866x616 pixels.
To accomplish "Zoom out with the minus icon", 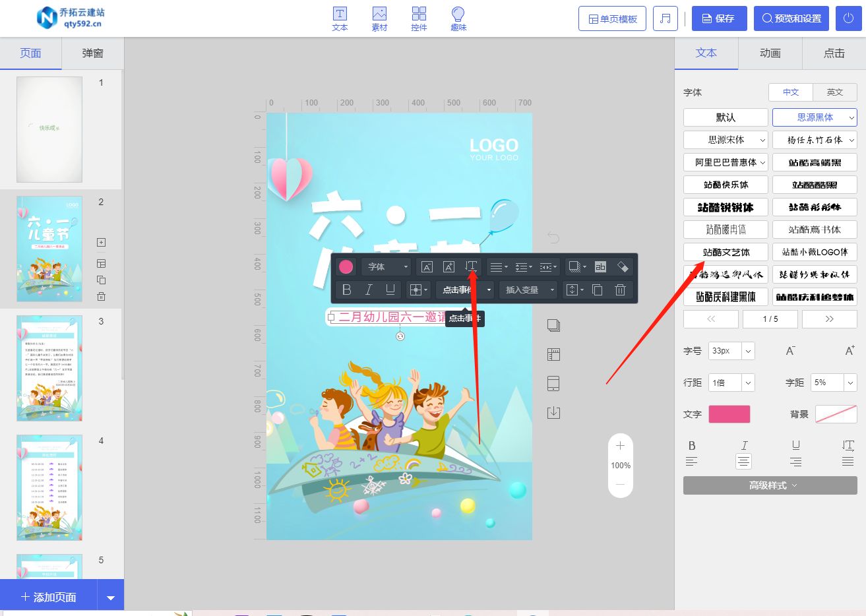I will tap(620, 485).
